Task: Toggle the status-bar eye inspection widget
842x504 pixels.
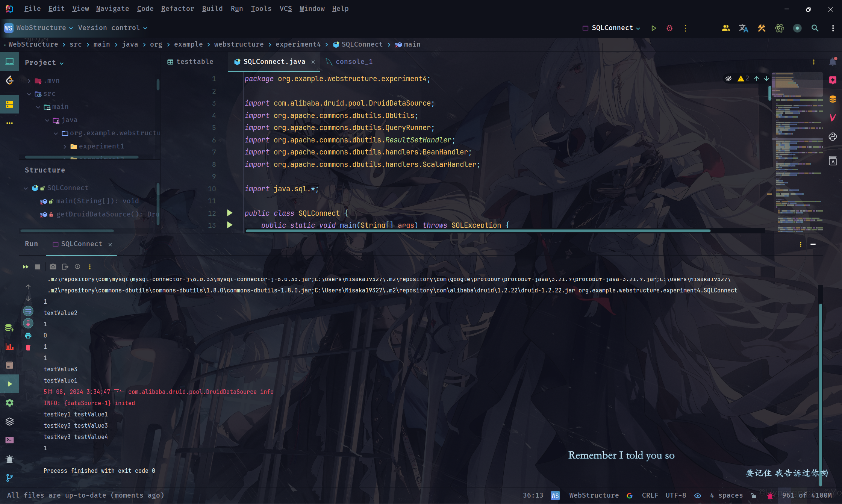Action: [698, 496]
